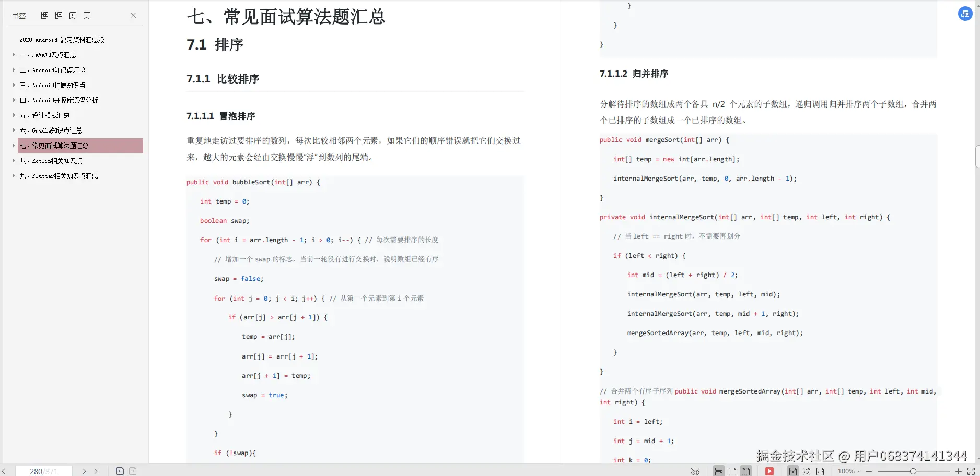Go to the previous page

click(x=4, y=471)
